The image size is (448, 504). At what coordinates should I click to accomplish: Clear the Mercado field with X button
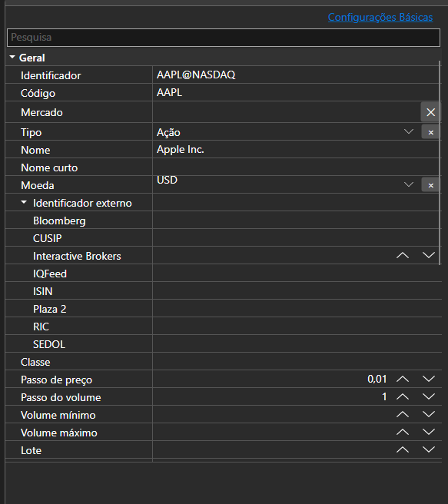click(430, 112)
